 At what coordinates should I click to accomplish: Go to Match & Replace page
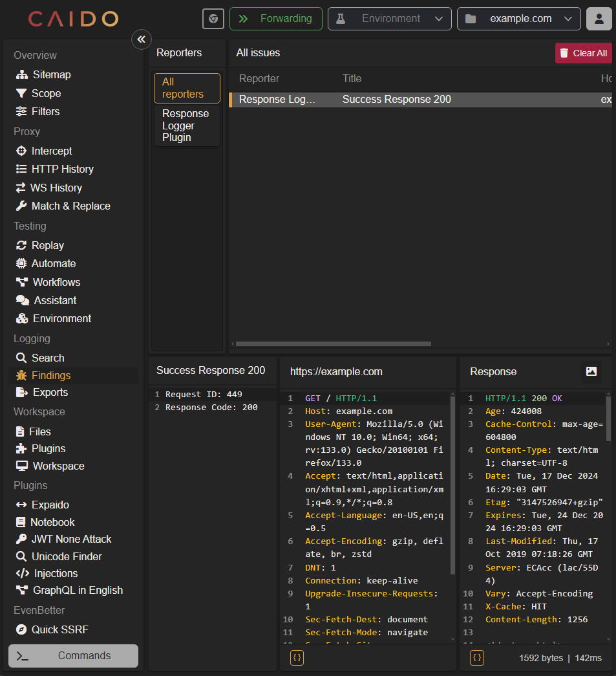pos(70,206)
